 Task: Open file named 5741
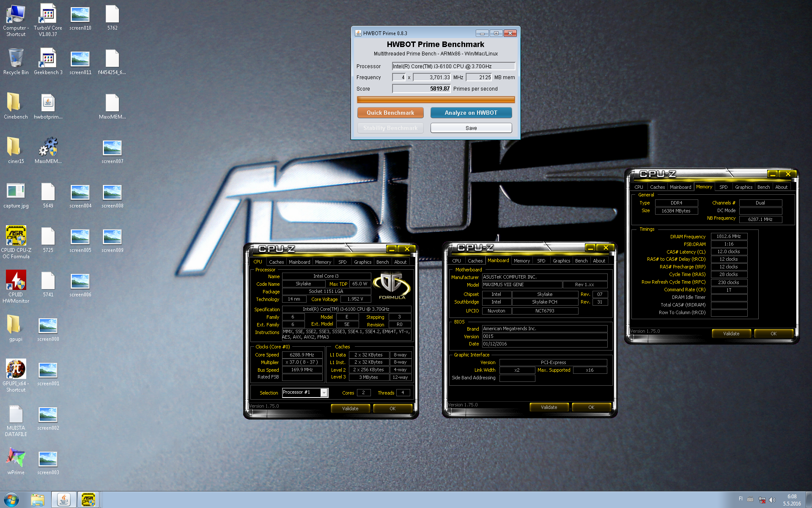point(48,284)
